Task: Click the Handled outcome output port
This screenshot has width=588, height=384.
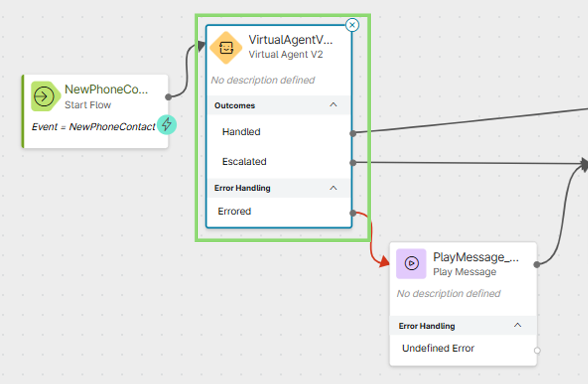Action: 353,133
